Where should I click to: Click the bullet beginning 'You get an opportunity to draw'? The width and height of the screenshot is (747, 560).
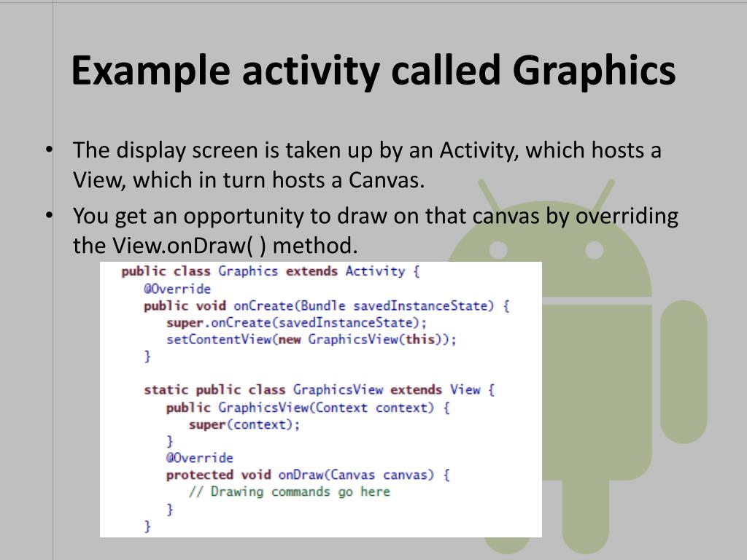(x=376, y=230)
